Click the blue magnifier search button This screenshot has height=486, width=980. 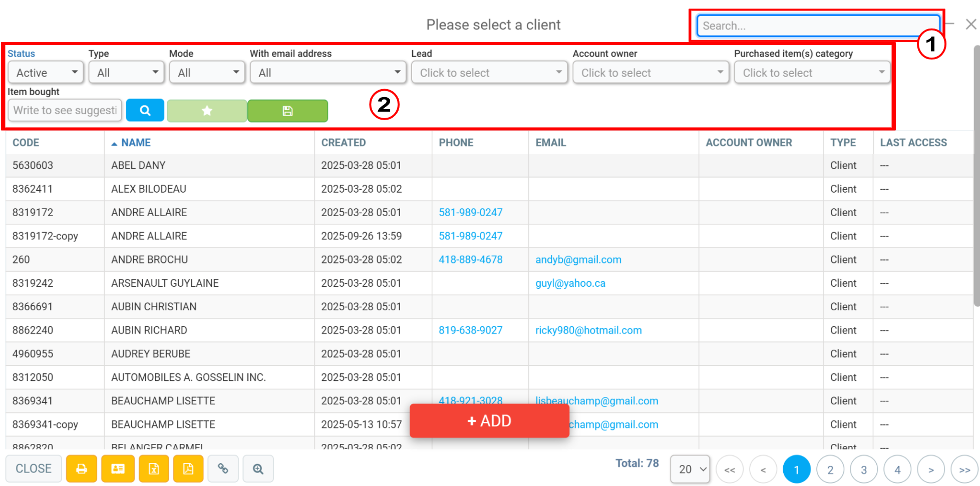(x=145, y=110)
